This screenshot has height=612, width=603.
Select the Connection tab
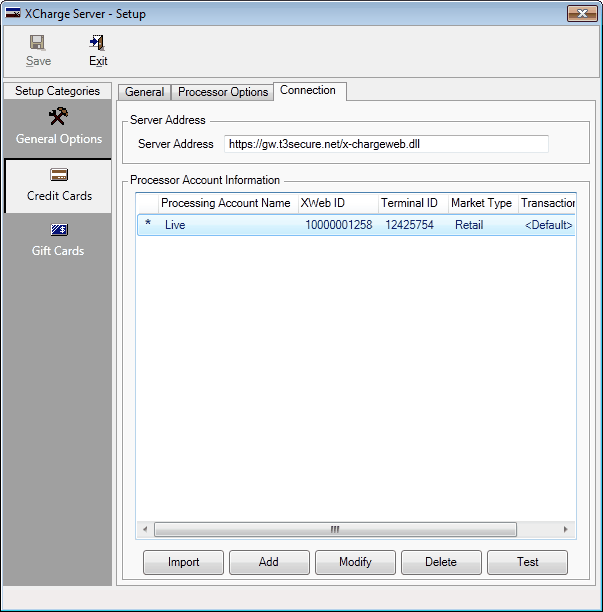tap(308, 91)
